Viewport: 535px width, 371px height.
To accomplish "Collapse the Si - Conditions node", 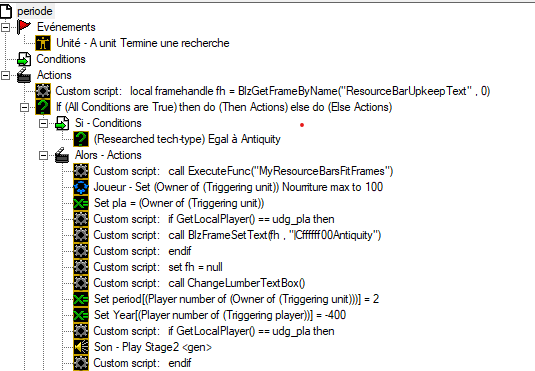I will (x=43, y=123).
